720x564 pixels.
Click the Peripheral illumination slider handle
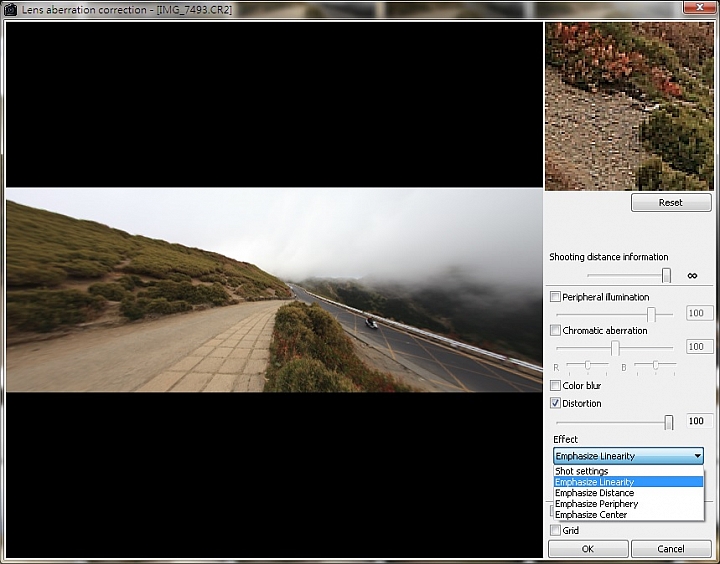coord(651,315)
